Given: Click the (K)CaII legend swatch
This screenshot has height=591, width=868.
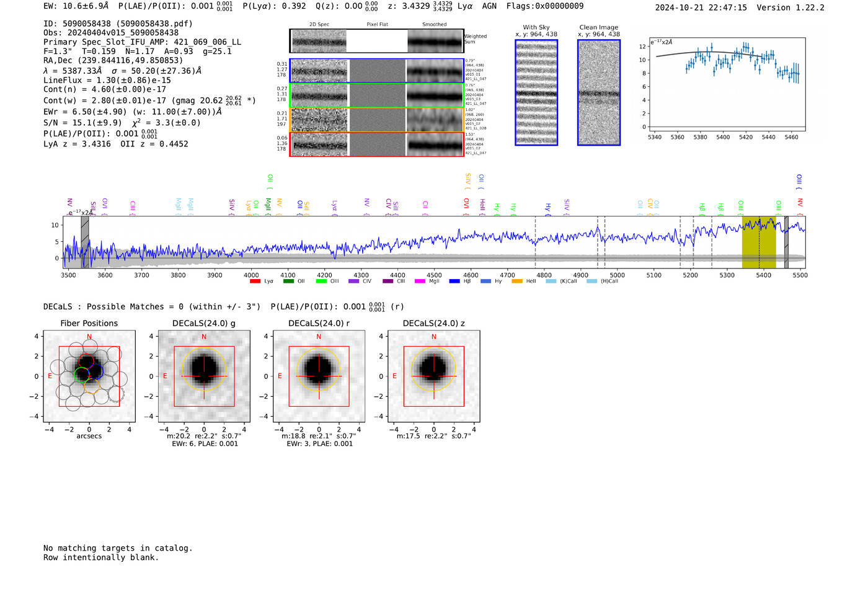Looking at the screenshot, I should (x=551, y=282).
